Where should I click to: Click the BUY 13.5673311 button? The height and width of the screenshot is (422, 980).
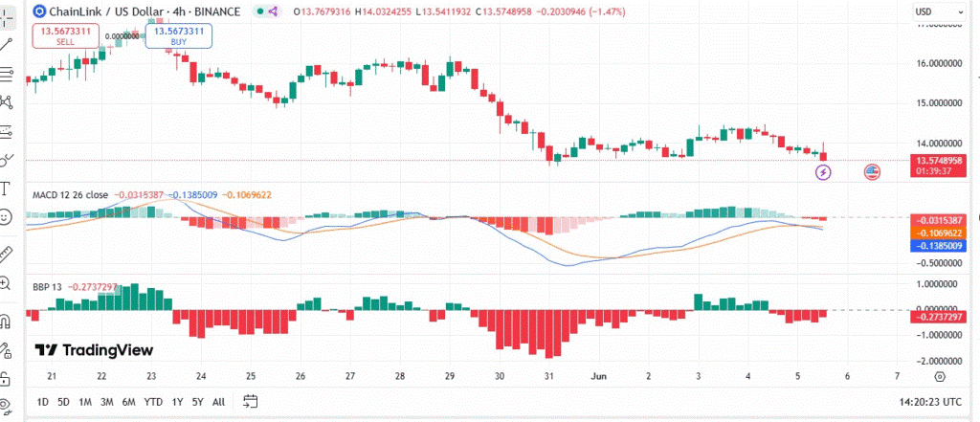(x=179, y=35)
